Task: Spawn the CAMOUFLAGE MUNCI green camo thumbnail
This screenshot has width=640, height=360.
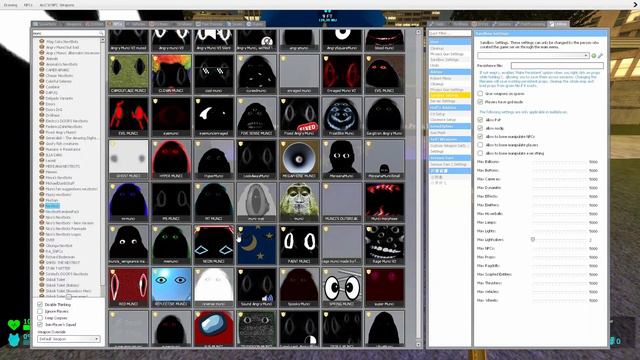Action: pos(129,74)
